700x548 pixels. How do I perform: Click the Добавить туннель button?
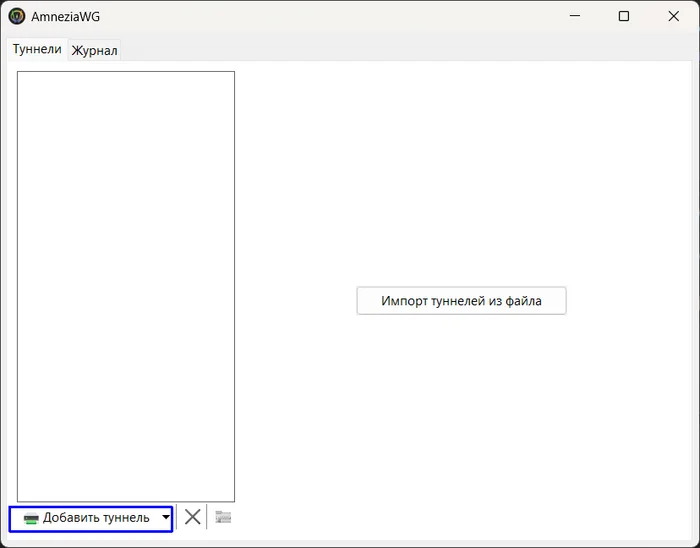[x=86, y=518]
